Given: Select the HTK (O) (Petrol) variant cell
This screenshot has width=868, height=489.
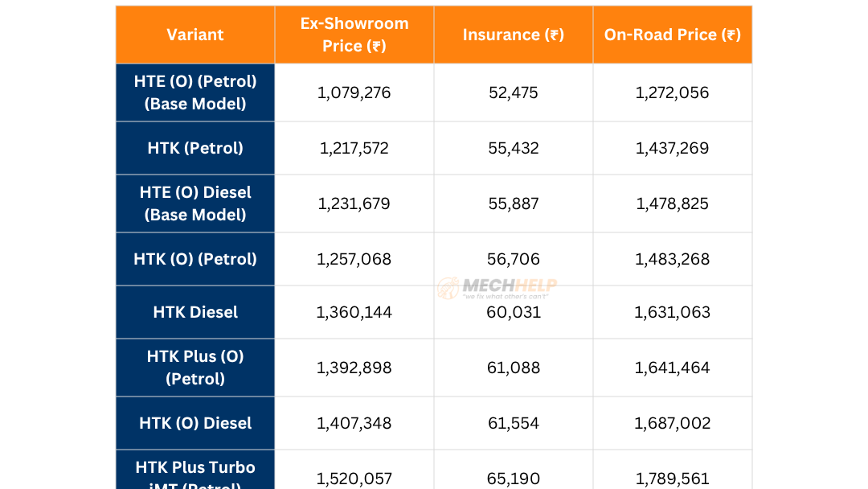Looking at the screenshot, I should point(195,259).
